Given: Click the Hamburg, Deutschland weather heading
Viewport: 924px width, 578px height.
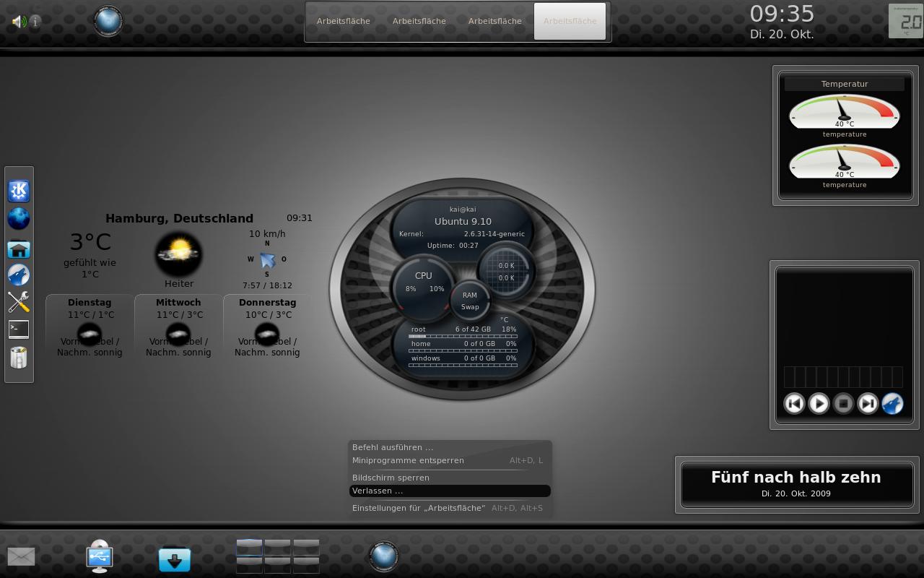Looking at the screenshot, I should point(179,218).
